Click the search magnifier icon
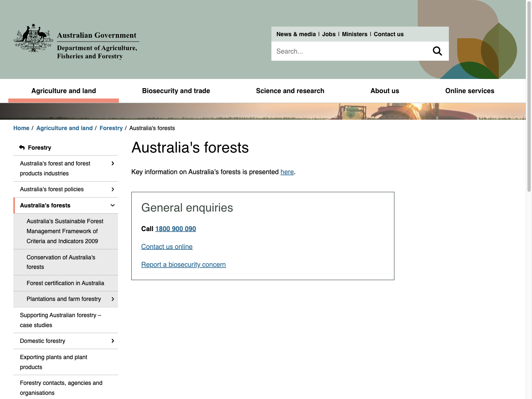Viewport: 532px width, 399px height. pos(437,51)
